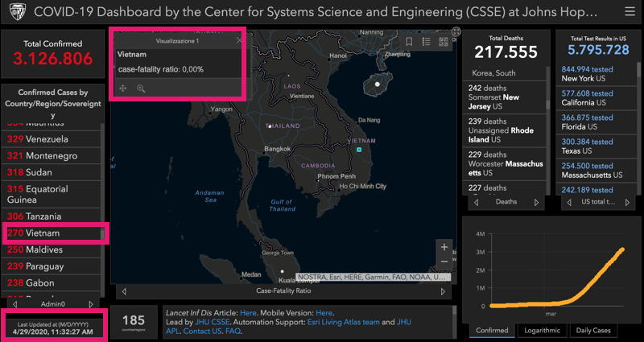The width and height of the screenshot is (644, 342).
Task: Select Vietnam in the country list
Action: tap(52, 233)
